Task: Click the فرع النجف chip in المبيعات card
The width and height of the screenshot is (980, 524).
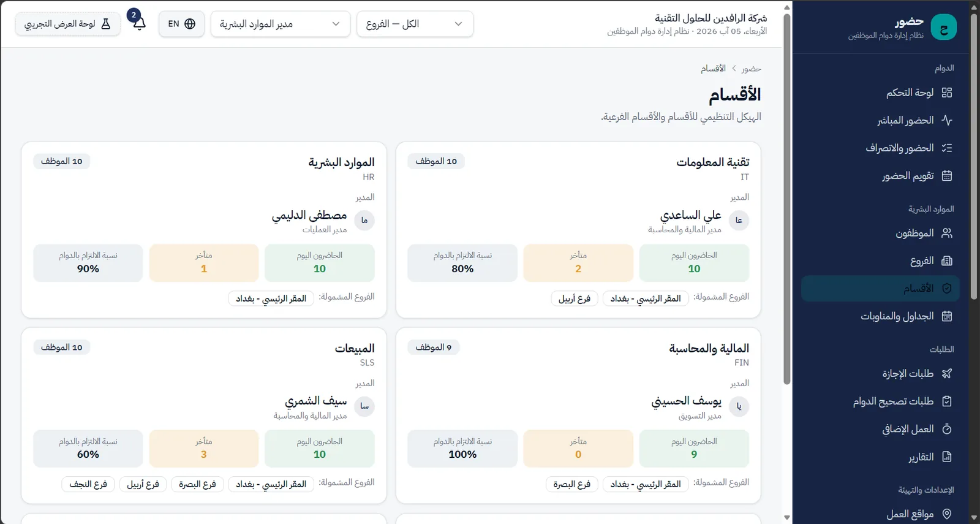Action: point(88,484)
